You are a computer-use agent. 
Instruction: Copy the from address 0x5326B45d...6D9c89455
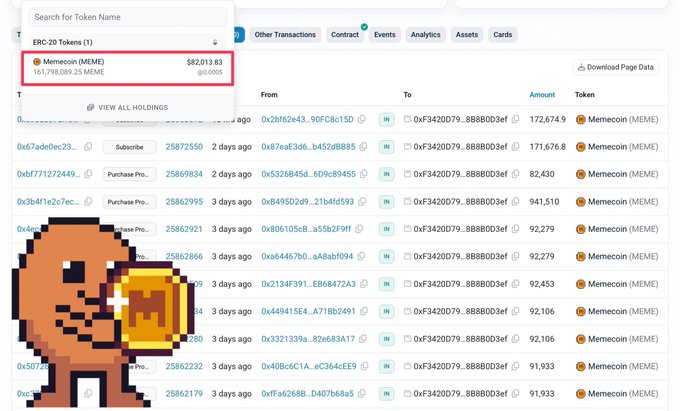coord(364,174)
